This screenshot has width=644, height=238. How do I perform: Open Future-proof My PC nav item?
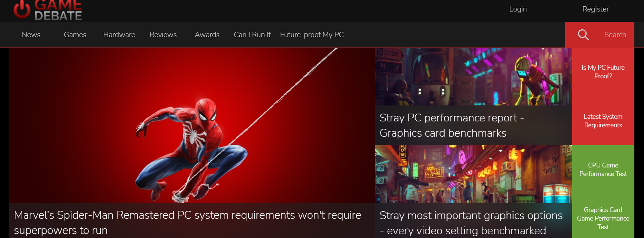pyautogui.click(x=312, y=35)
